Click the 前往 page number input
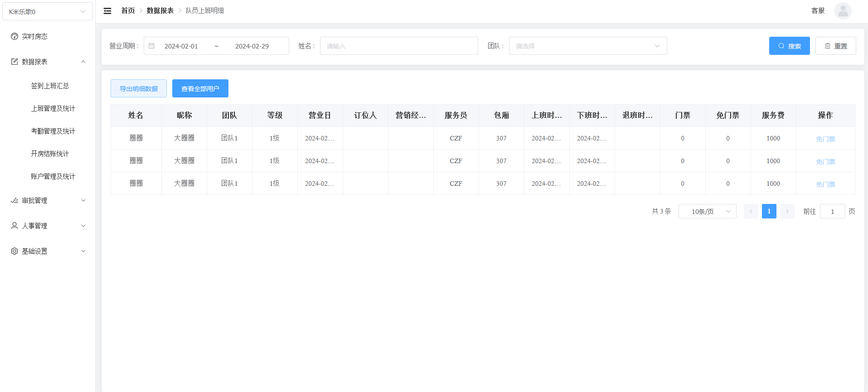 pyautogui.click(x=833, y=211)
